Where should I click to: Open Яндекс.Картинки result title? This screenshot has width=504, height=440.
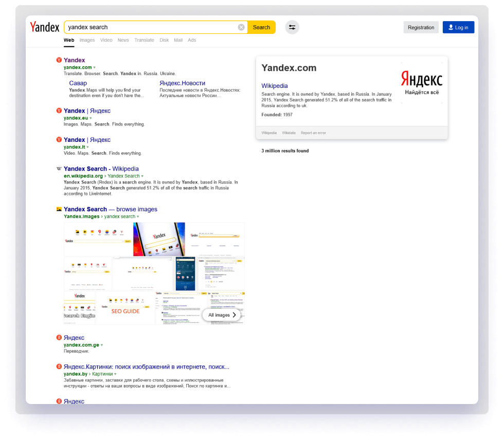point(147,366)
